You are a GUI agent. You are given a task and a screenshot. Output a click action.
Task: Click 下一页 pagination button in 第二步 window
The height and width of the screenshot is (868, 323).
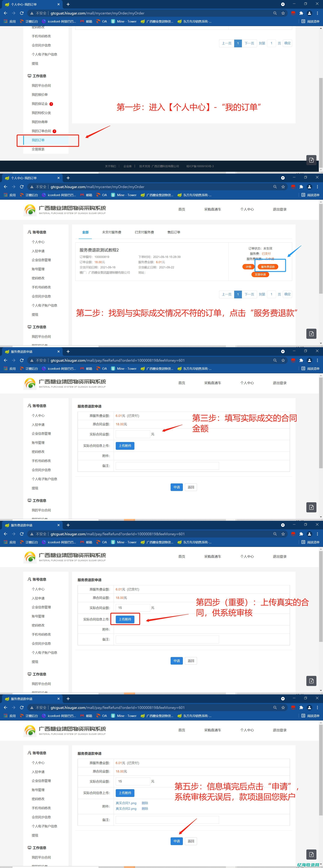[249, 294]
